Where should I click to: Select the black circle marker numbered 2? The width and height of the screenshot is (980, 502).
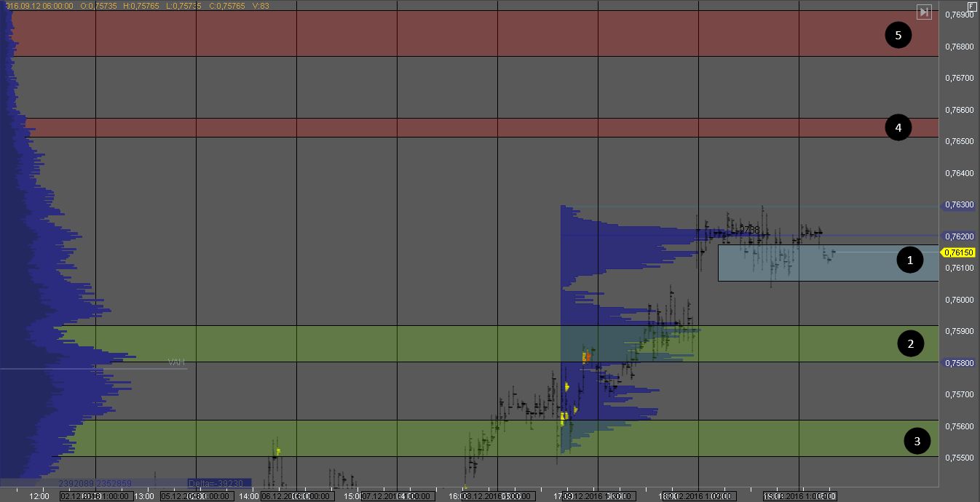(x=910, y=343)
